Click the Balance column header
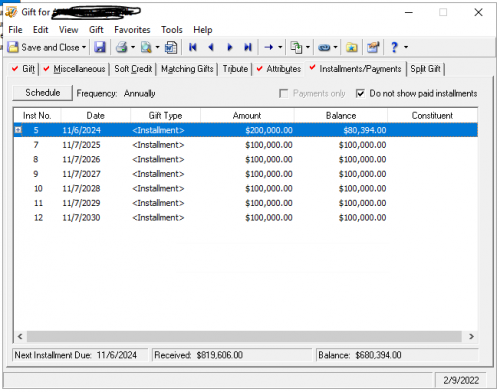Viewport: 500px width, 392px height. [341, 116]
